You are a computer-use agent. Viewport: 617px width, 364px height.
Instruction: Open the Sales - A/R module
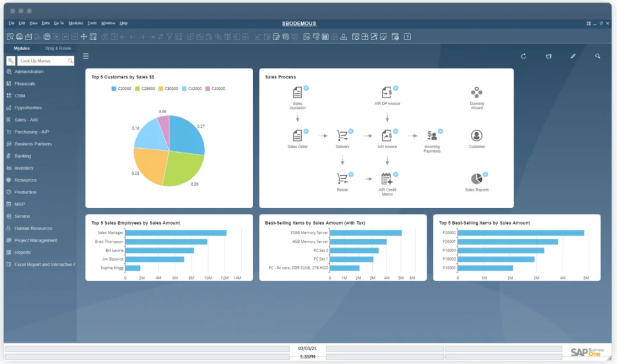coord(26,120)
